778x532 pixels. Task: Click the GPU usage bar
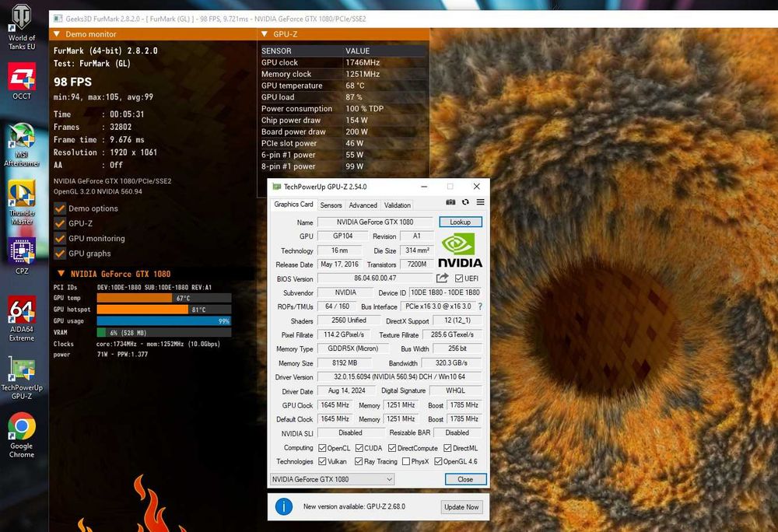coord(163,320)
